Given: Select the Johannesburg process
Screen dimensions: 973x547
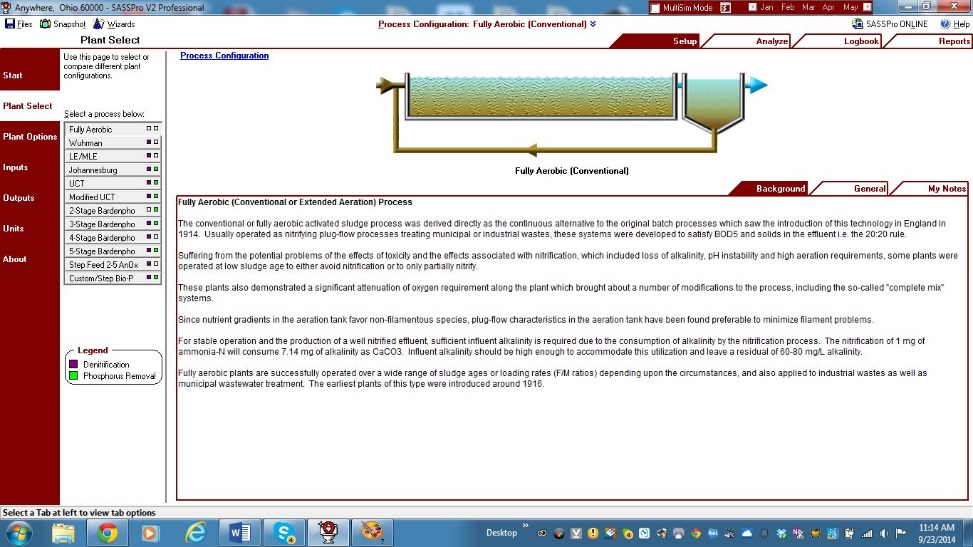Looking at the screenshot, I should (x=93, y=170).
